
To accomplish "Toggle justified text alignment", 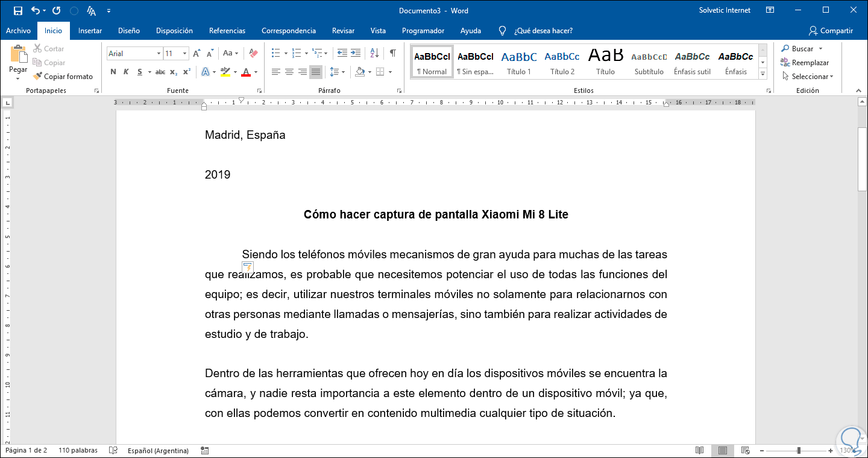I will [316, 72].
